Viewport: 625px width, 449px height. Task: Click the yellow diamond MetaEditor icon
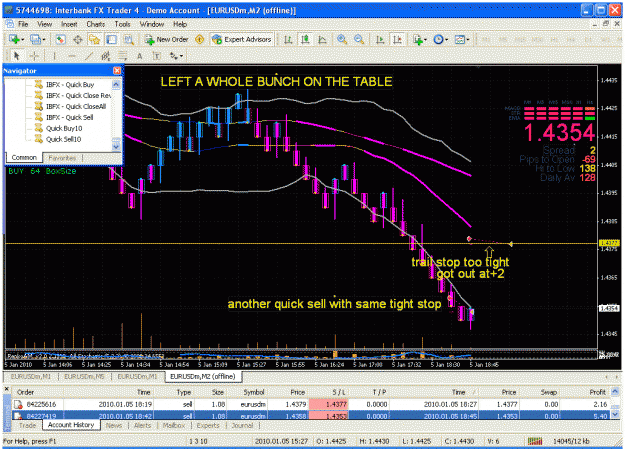coord(200,39)
